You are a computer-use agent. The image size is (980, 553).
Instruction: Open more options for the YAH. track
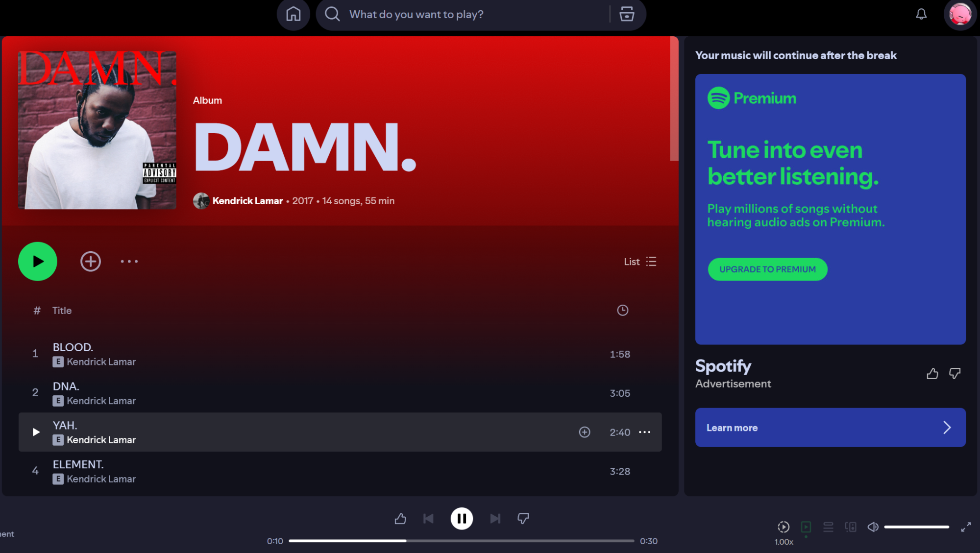(645, 432)
